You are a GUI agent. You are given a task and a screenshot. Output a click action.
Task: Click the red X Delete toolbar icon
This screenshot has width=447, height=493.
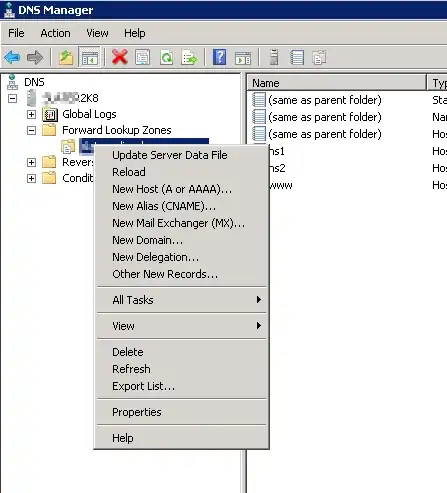[120, 57]
